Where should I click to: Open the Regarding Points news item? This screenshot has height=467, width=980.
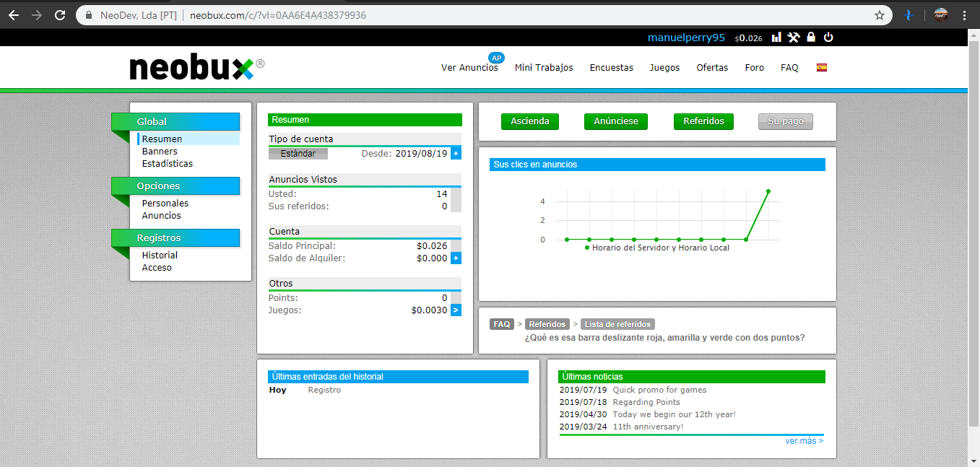tap(646, 402)
